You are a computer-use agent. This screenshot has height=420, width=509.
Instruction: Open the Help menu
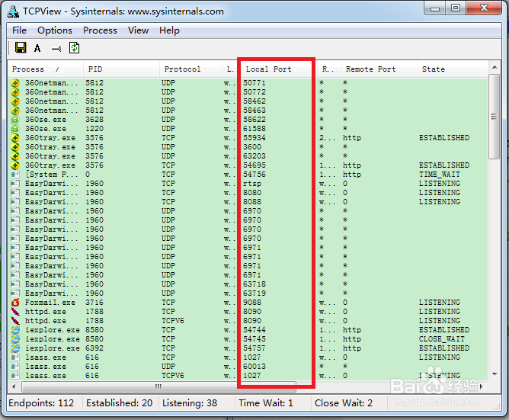click(x=169, y=30)
